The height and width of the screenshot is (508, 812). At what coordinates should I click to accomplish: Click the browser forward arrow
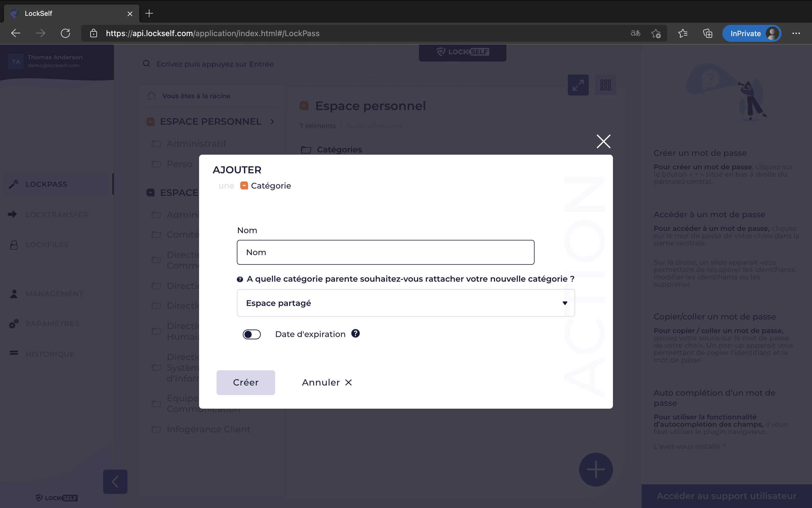coord(40,33)
